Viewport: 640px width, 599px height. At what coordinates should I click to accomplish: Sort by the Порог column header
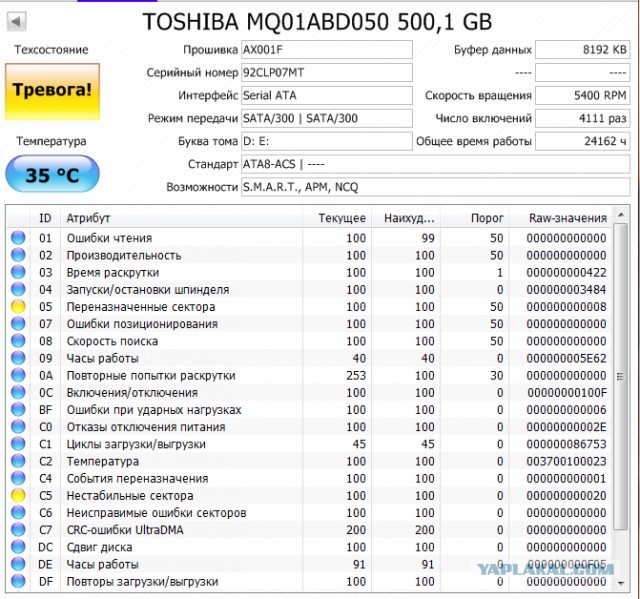474,218
